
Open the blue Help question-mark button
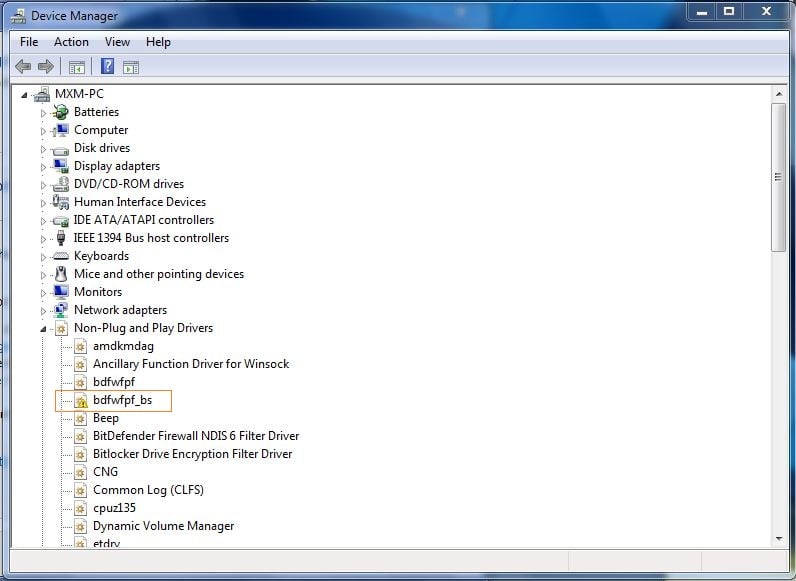(107, 67)
